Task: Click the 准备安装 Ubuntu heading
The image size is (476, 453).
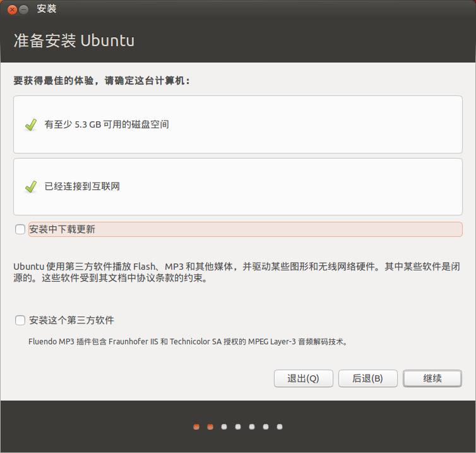Action: [x=74, y=40]
